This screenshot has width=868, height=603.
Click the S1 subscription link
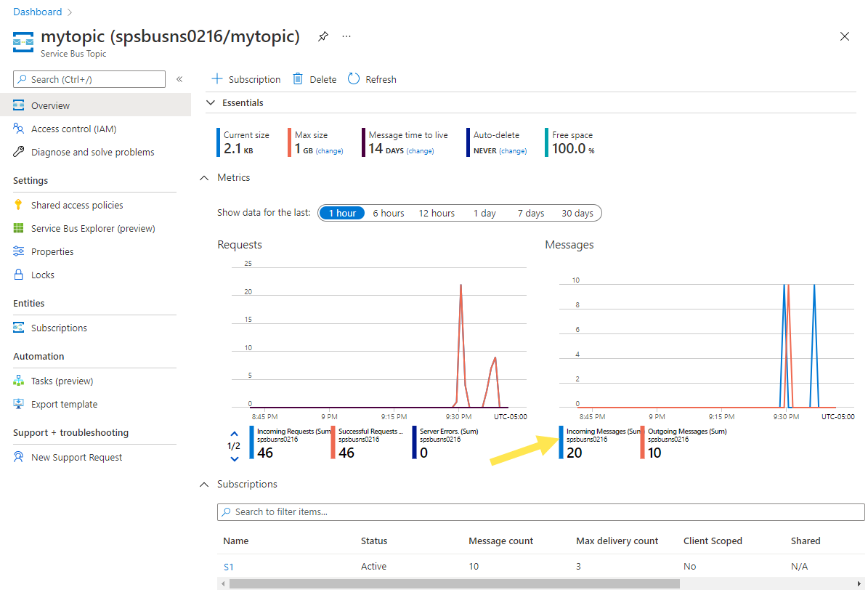pos(228,567)
